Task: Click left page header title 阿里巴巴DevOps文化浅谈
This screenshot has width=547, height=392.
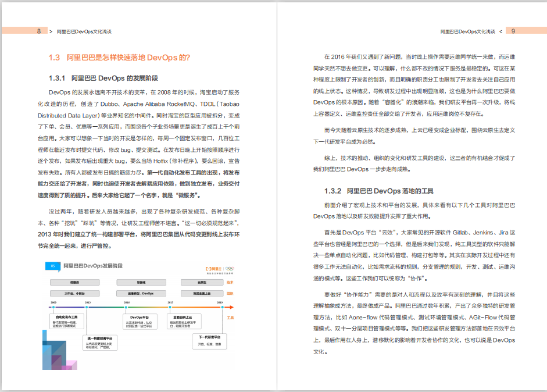Action: tap(84, 31)
